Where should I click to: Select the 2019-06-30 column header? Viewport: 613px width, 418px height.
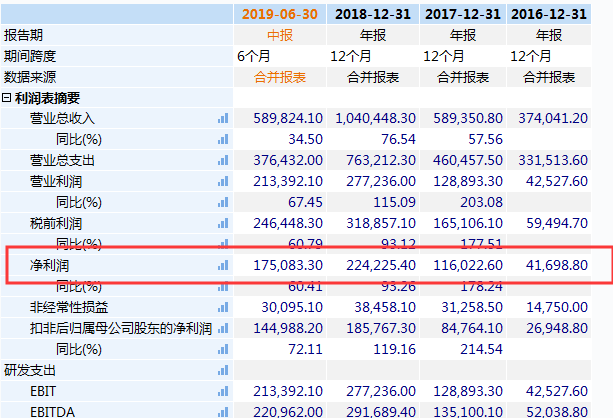[280, 14]
